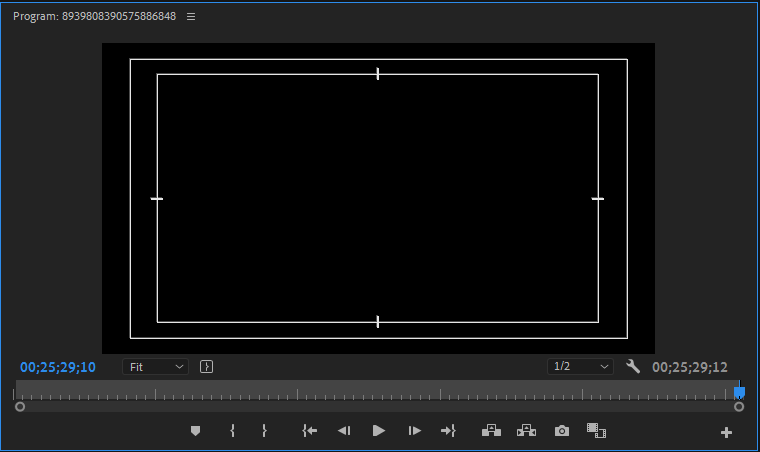Click the blue playhead on time ruler
This screenshot has width=760, height=452.
pyautogui.click(x=739, y=393)
